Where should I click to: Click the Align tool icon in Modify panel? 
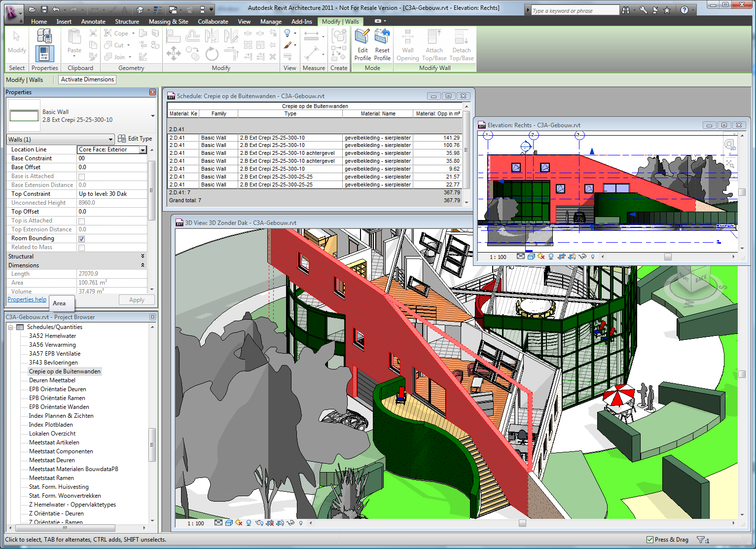(x=173, y=36)
